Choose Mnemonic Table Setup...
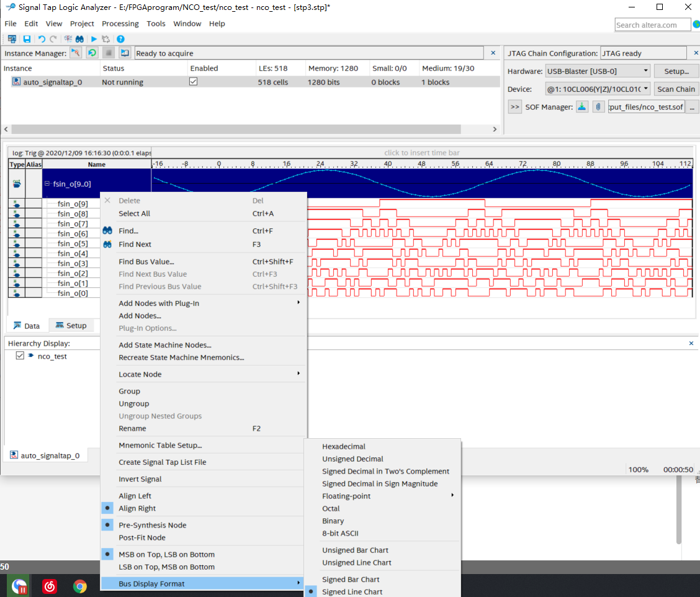Viewport: 700px width, 597px height. click(x=160, y=445)
